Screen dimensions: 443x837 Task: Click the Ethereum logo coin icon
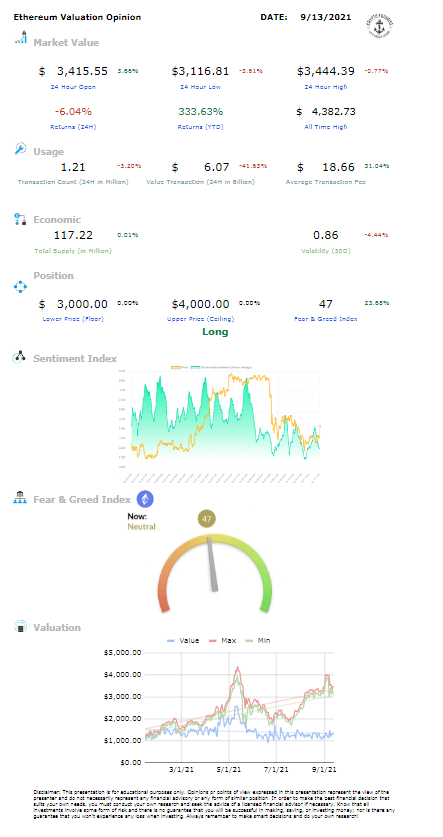(x=145, y=500)
